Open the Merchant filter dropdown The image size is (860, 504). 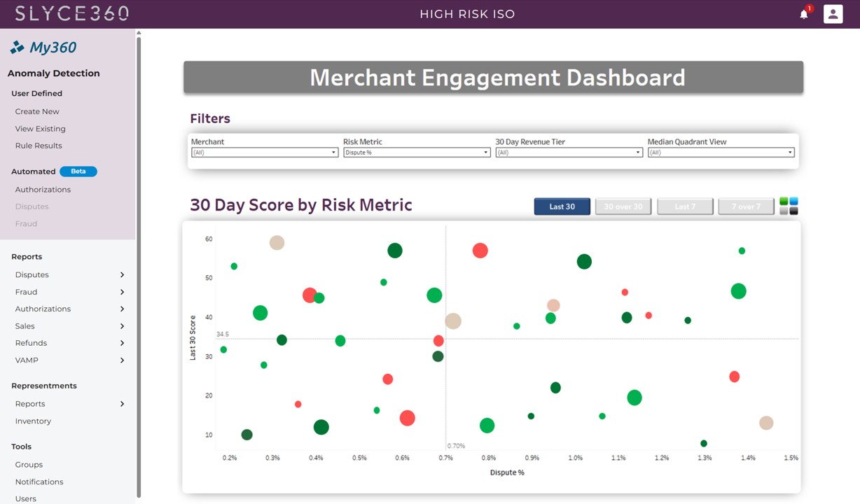pyautogui.click(x=265, y=153)
